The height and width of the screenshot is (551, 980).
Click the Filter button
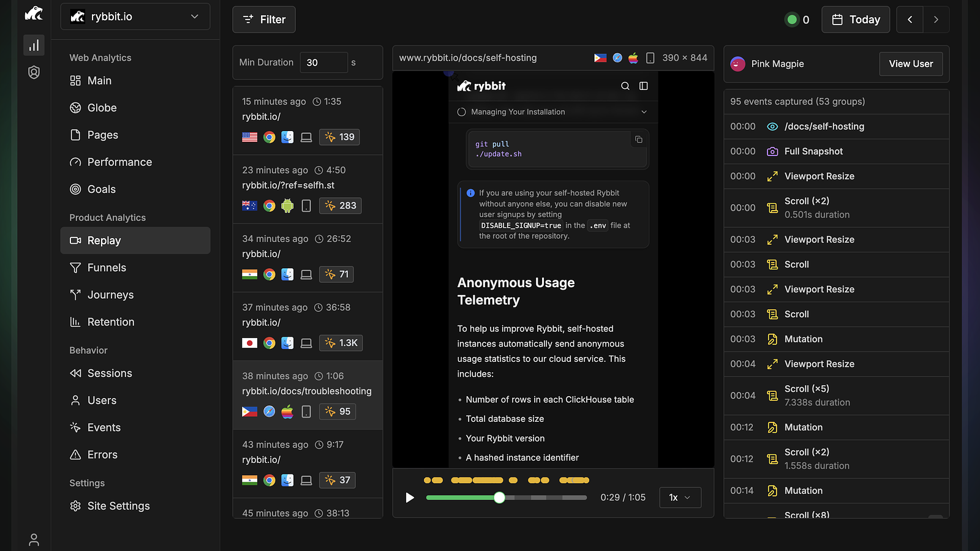click(264, 20)
